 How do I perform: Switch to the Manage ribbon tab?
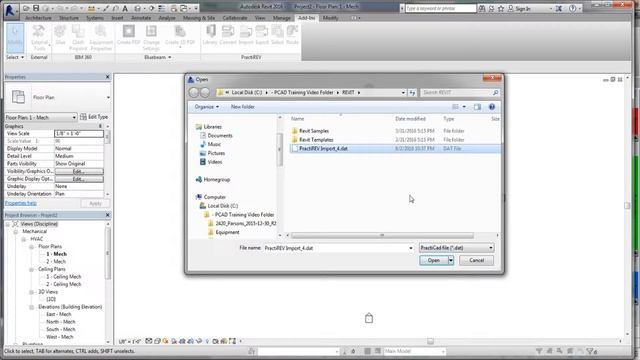point(282,18)
